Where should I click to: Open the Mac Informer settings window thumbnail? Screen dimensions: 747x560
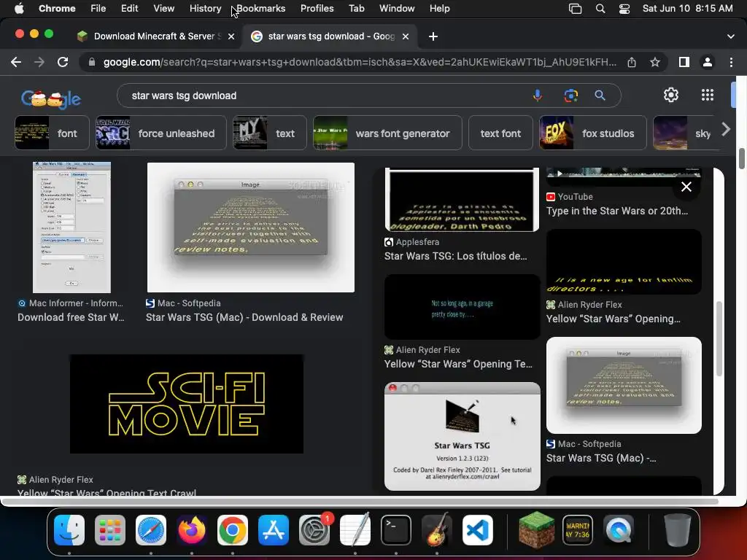[x=71, y=227]
